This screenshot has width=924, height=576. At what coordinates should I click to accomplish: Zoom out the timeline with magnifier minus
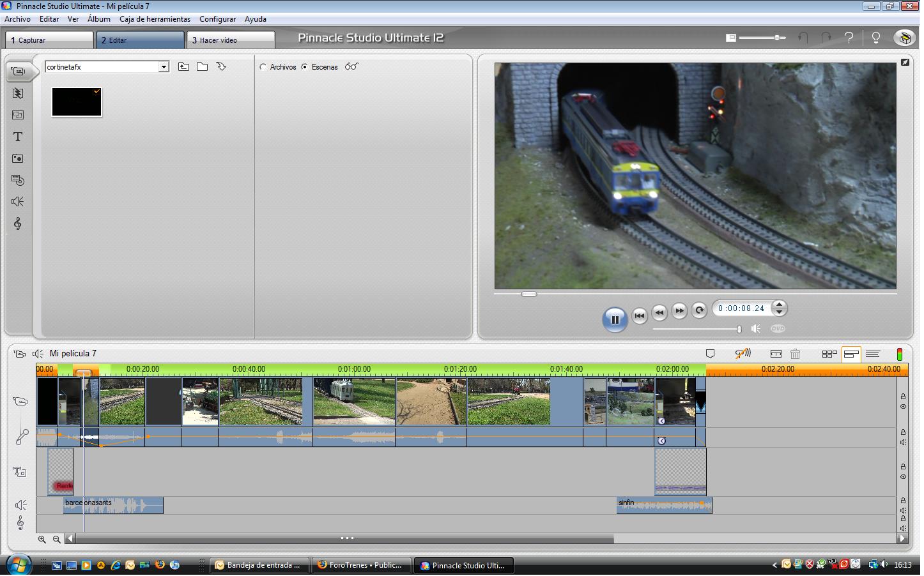57,539
